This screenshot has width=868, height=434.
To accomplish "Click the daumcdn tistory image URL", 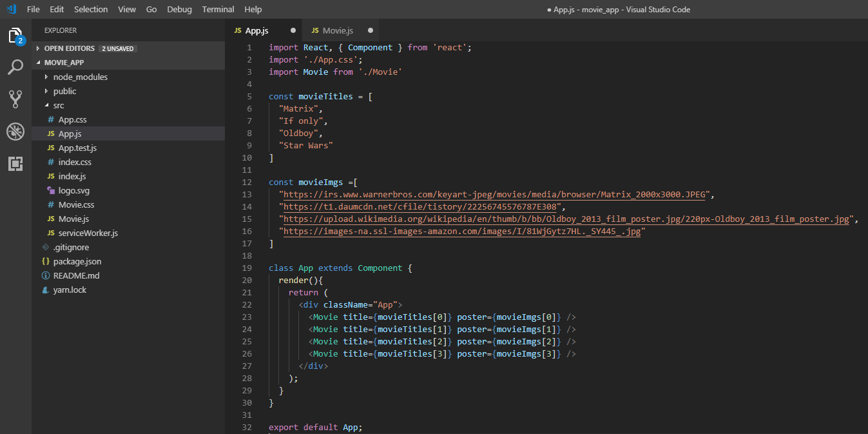I will (421, 206).
